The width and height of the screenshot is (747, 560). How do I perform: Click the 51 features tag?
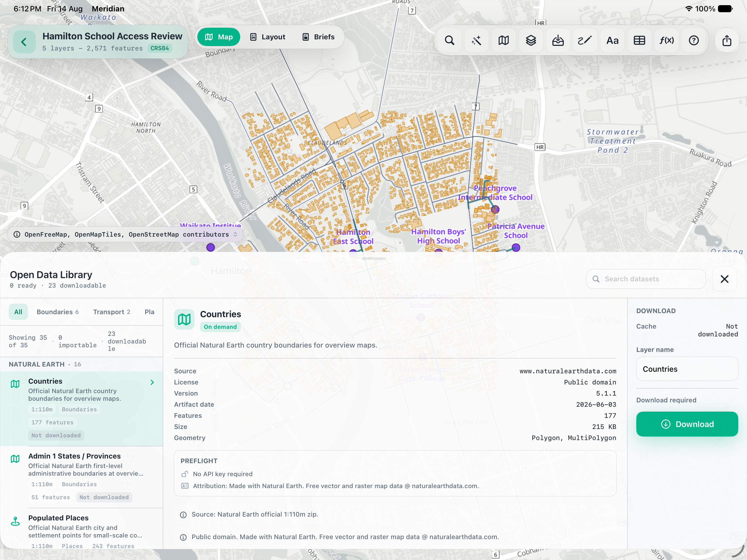pos(51,497)
